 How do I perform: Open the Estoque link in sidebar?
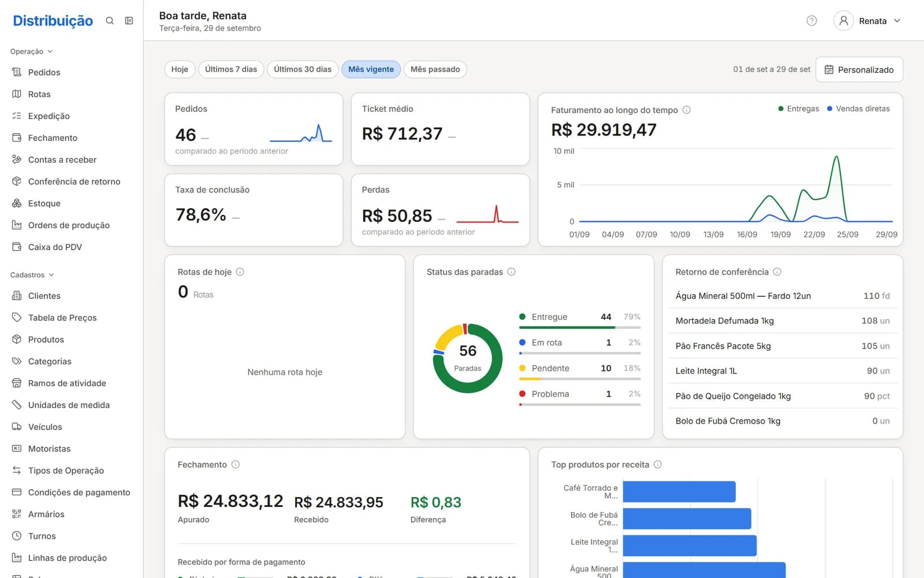tap(44, 203)
